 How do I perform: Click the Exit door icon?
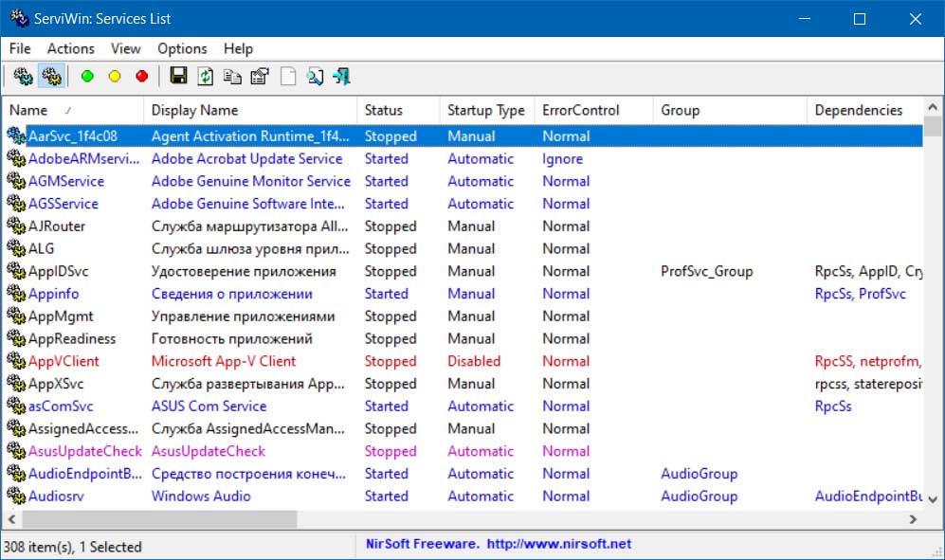click(342, 77)
